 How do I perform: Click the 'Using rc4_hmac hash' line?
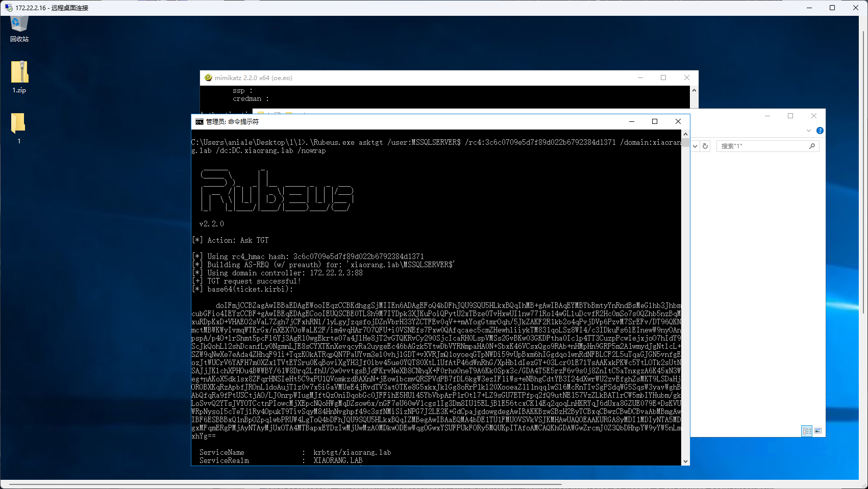(308, 256)
